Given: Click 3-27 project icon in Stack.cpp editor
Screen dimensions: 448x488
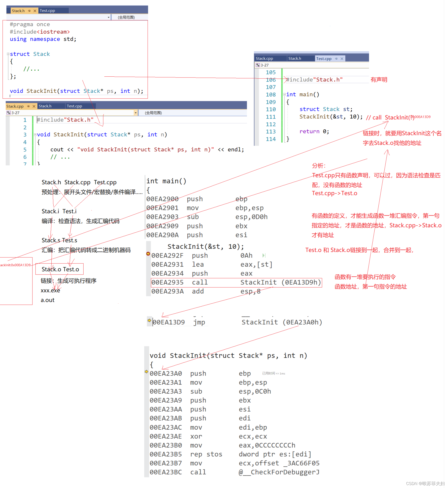Looking at the screenshot, I should [x=9, y=113].
